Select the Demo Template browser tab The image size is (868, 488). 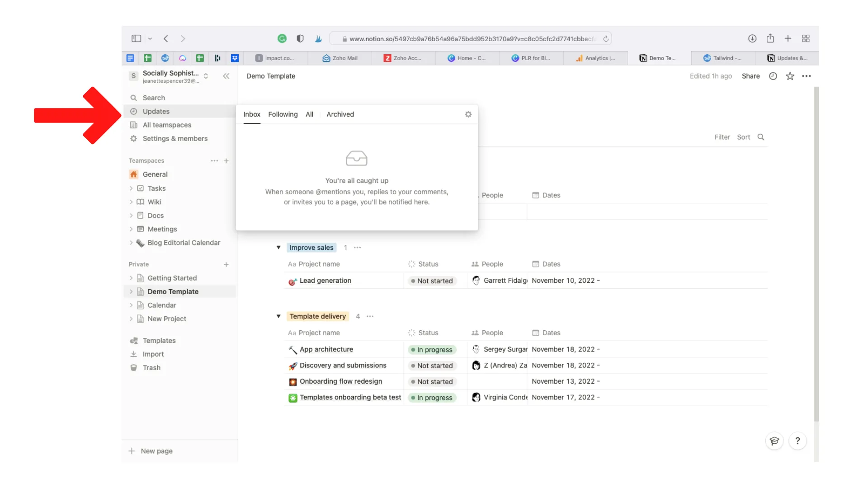click(x=659, y=58)
